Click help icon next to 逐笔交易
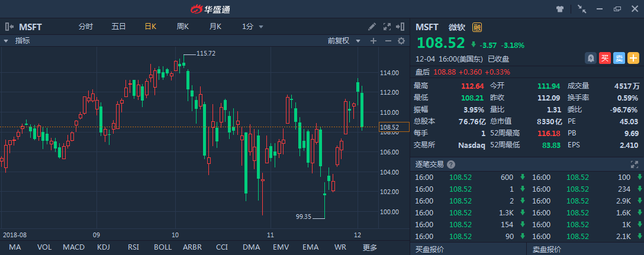Image resolution: width=644 pixels, height=255 pixels. click(451, 164)
